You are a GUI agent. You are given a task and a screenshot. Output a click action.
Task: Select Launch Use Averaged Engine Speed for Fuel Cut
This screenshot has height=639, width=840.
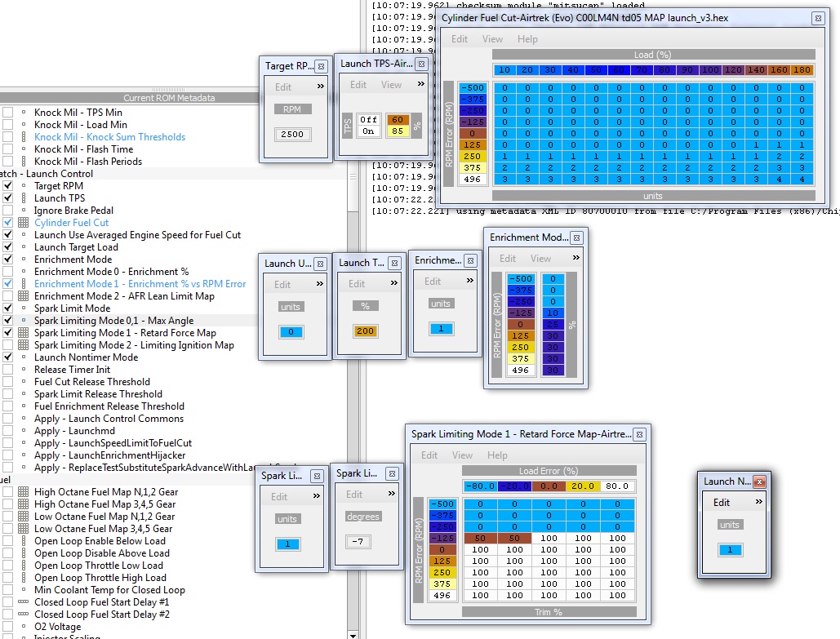coord(137,234)
